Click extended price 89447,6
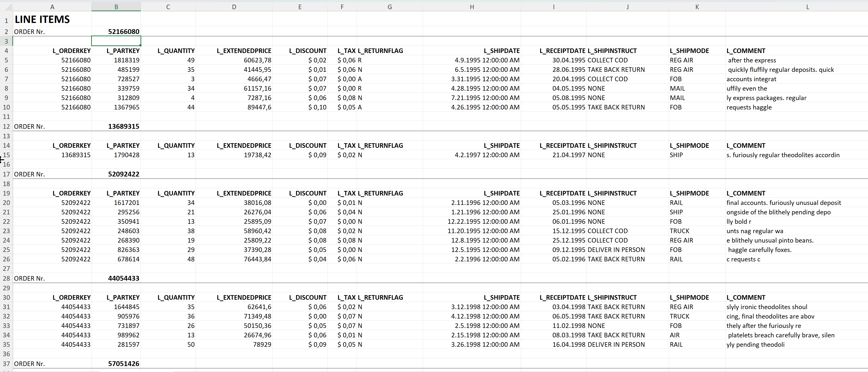This screenshot has height=372, width=868. click(259, 107)
